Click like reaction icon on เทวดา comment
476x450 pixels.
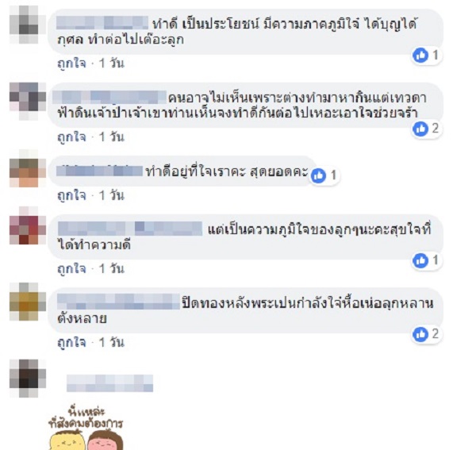pyautogui.click(x=420, y=129)
